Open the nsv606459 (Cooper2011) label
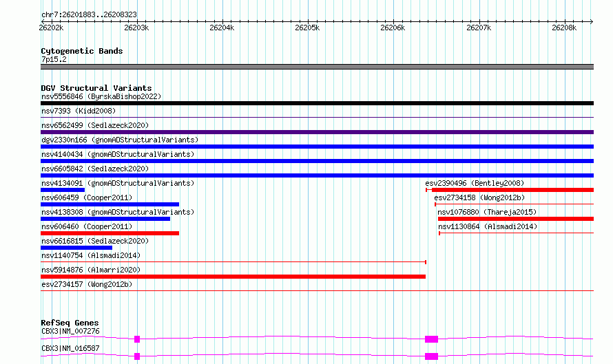The height and width of the screenshot is (364, 613). click(87, 197)
